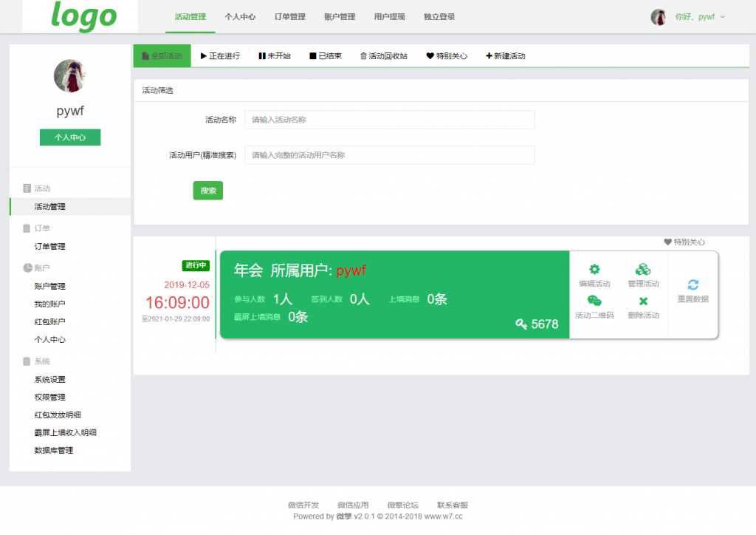756x535 pixels.
Task: Open the 活动二维码 WeChat icon
Action: [594, 301]
